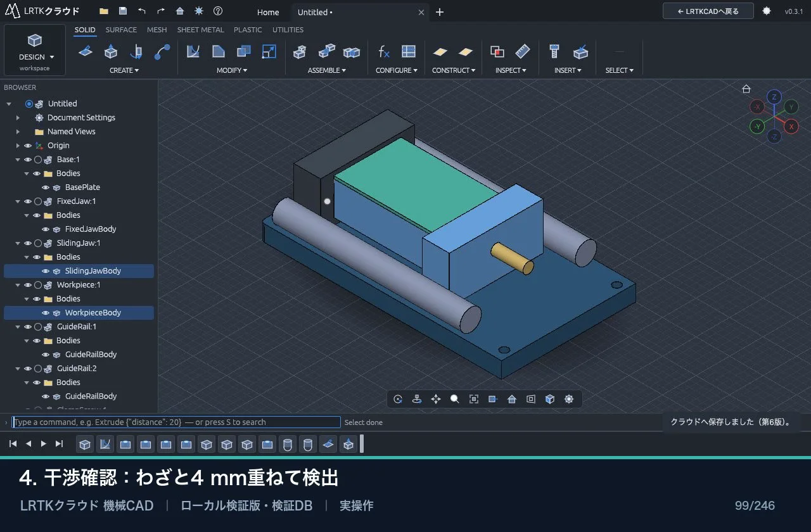Click the Offset Plane icon in Construct

(440, 52)
